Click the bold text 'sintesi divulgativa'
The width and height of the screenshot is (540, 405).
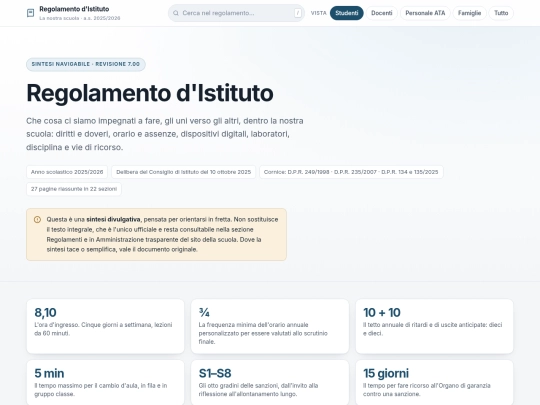[113, 219]
